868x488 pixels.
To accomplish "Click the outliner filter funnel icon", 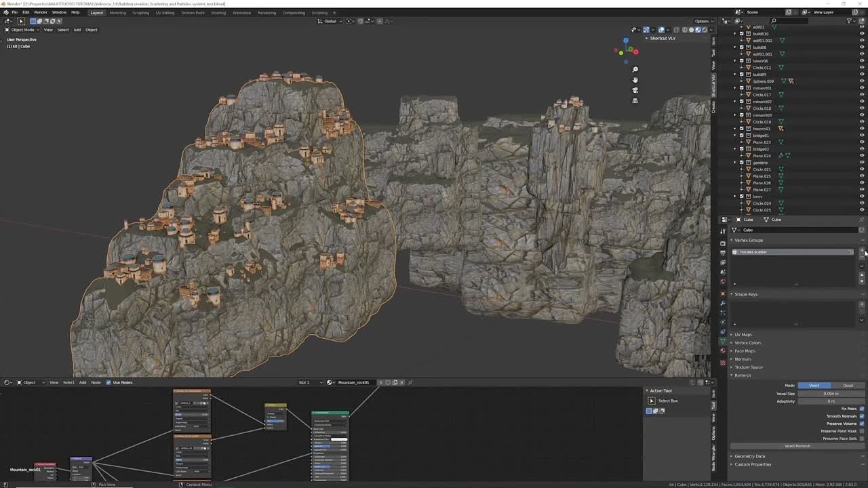I will pyautogui.click(x=850, y=21).
